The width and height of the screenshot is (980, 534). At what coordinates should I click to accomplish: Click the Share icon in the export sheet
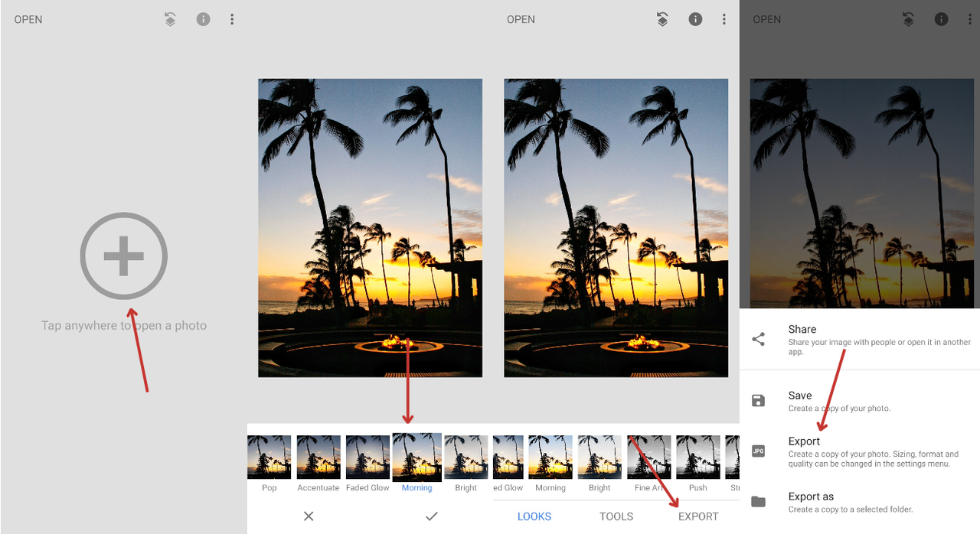click(x=758, y=340)
